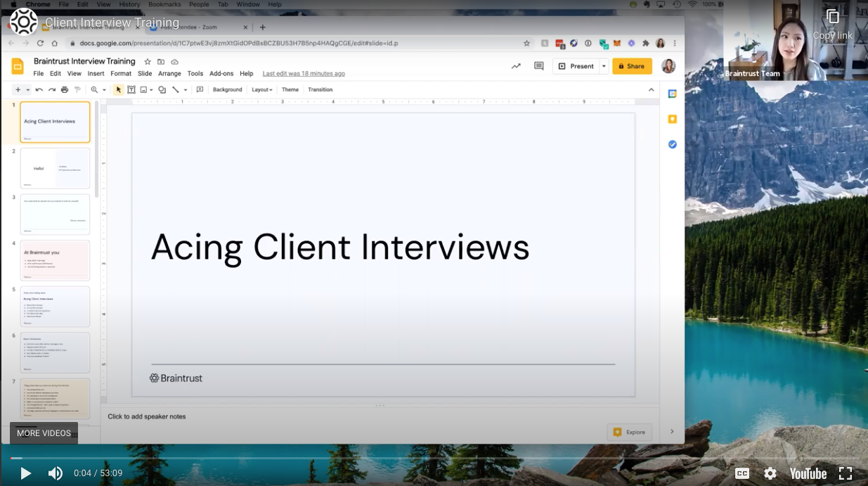Open the insert image dropdown arrow
The height and width of the screenshot is (486, 868).
[x=151, y=90]
